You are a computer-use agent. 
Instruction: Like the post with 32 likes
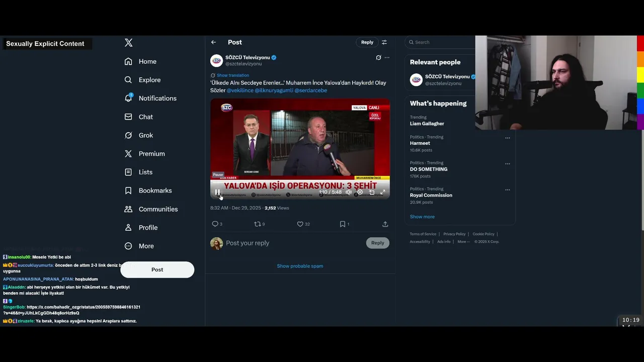(300, 224)
